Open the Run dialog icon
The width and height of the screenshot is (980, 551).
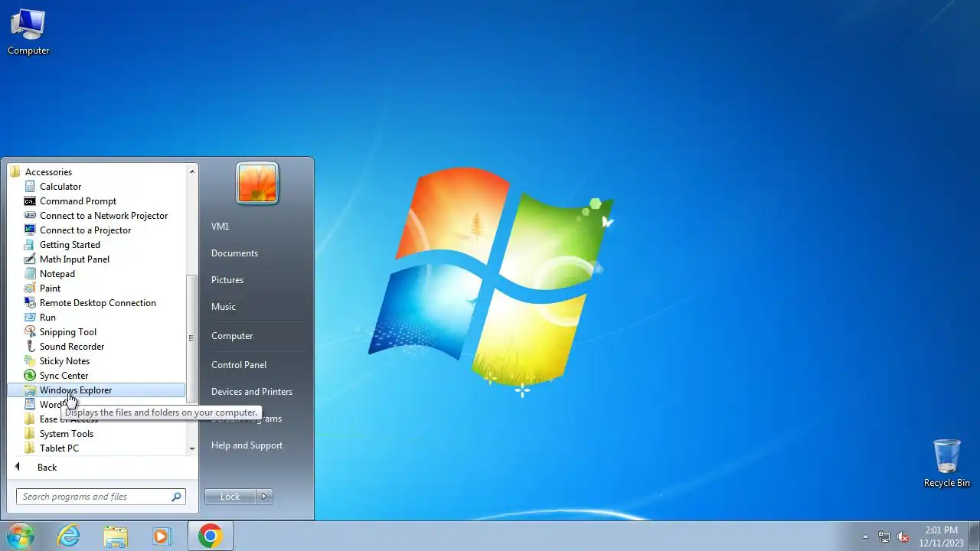pyautogui.click(x=30, y=318)
